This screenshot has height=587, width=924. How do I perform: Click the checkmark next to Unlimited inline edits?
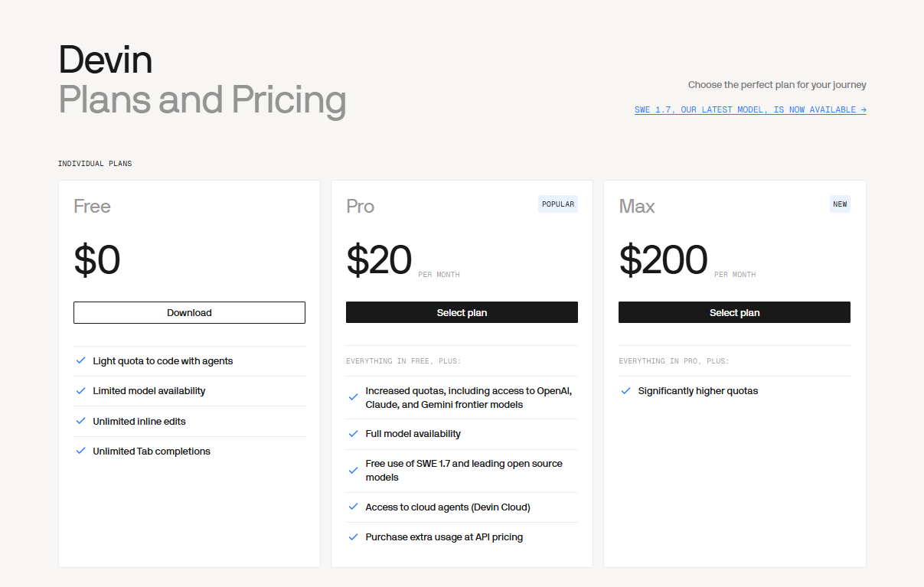tap(80, 421)
